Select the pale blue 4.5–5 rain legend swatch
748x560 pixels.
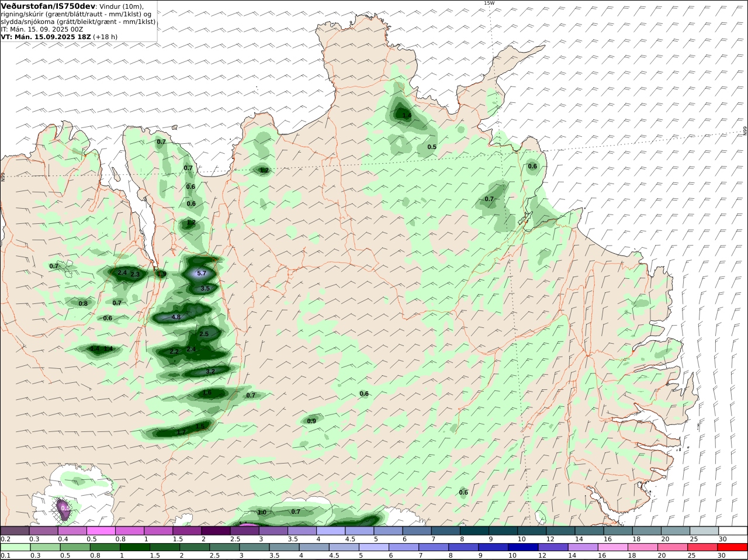pos(345,548)
